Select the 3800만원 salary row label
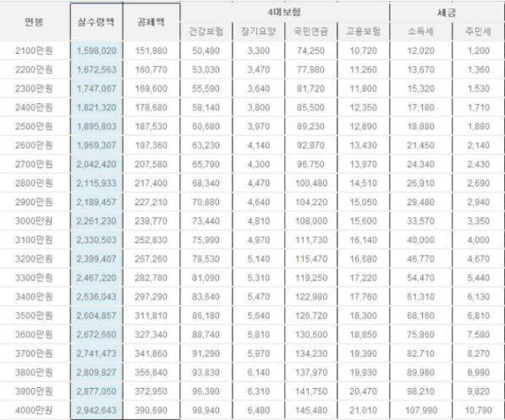 (34, 373)
